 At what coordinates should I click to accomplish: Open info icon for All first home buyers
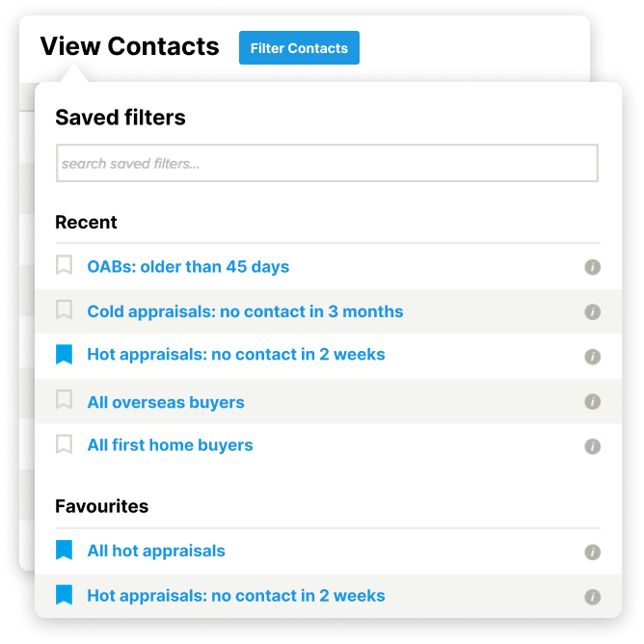click(x=592, y=446)
